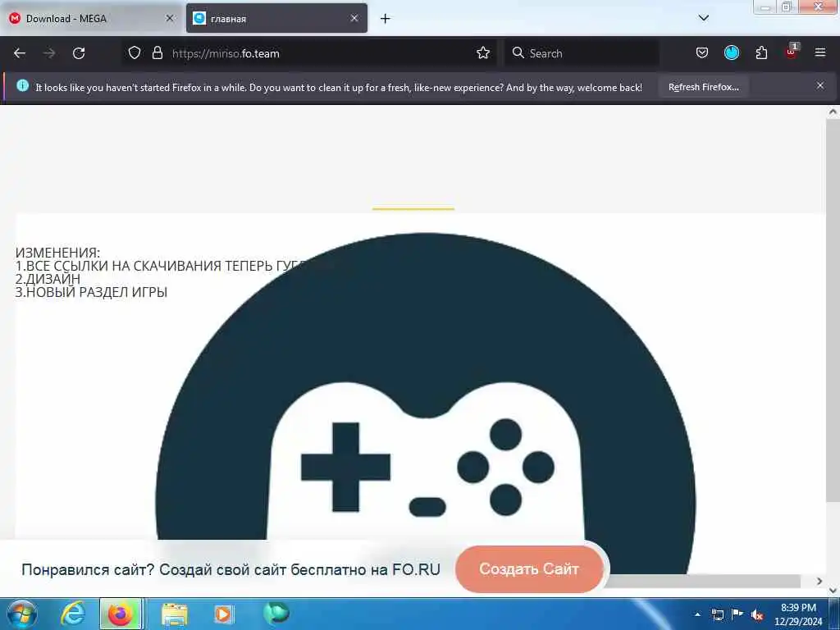Close the главная tab
This screenshot has height=630, width=840.
354,18
